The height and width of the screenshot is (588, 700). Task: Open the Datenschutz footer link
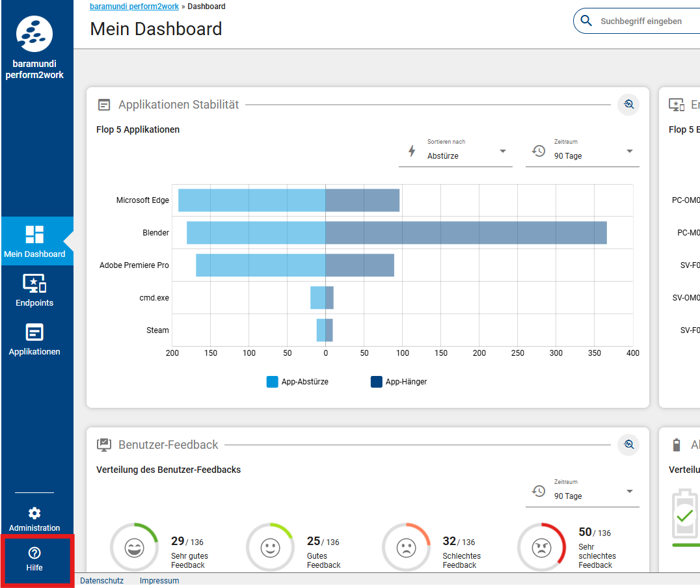click(100, 581)
